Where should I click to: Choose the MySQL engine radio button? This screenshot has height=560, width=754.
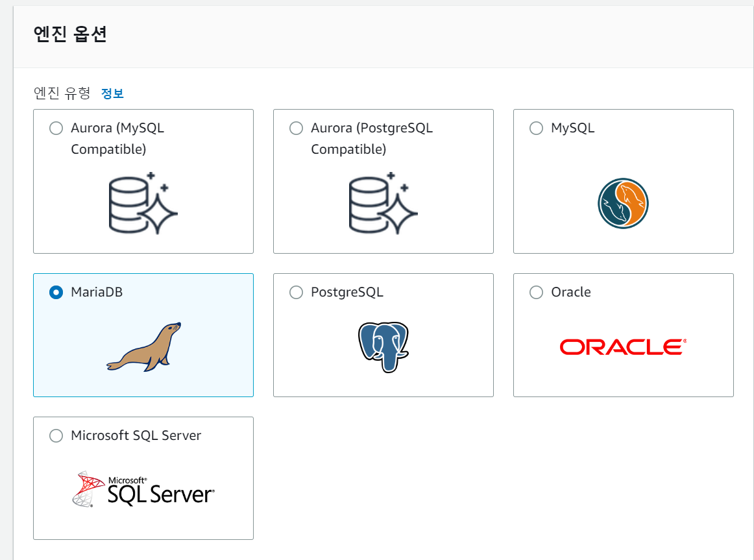[536, 128]
